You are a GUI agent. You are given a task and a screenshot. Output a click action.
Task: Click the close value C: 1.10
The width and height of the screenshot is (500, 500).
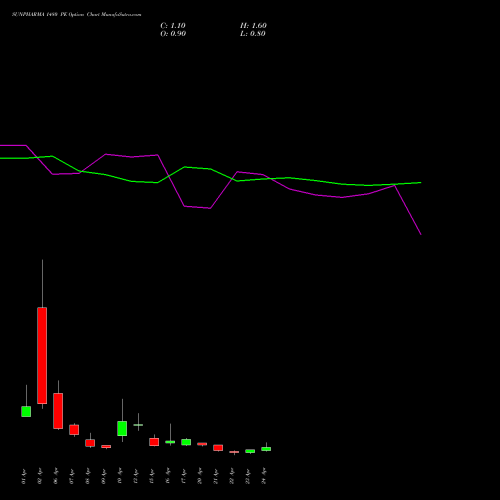tap(173, 26)
